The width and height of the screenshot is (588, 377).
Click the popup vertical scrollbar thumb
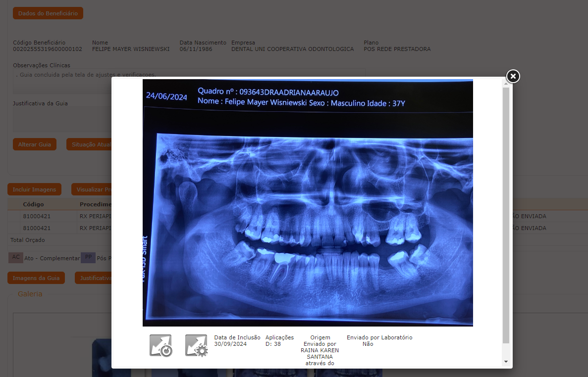coord(506,215)
